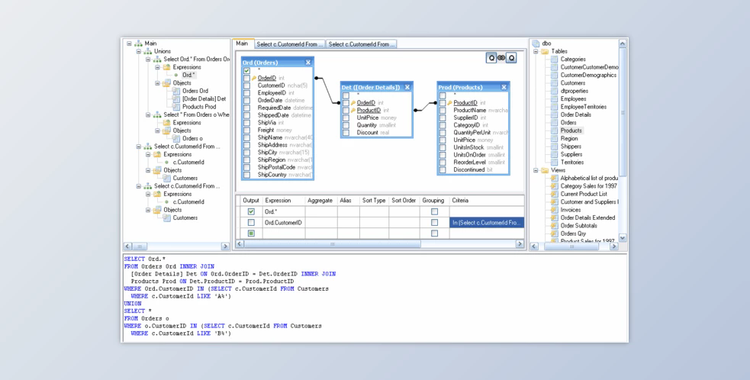Switch to the Main tab
Screen dimensions: 750x380
coord(243,44)
